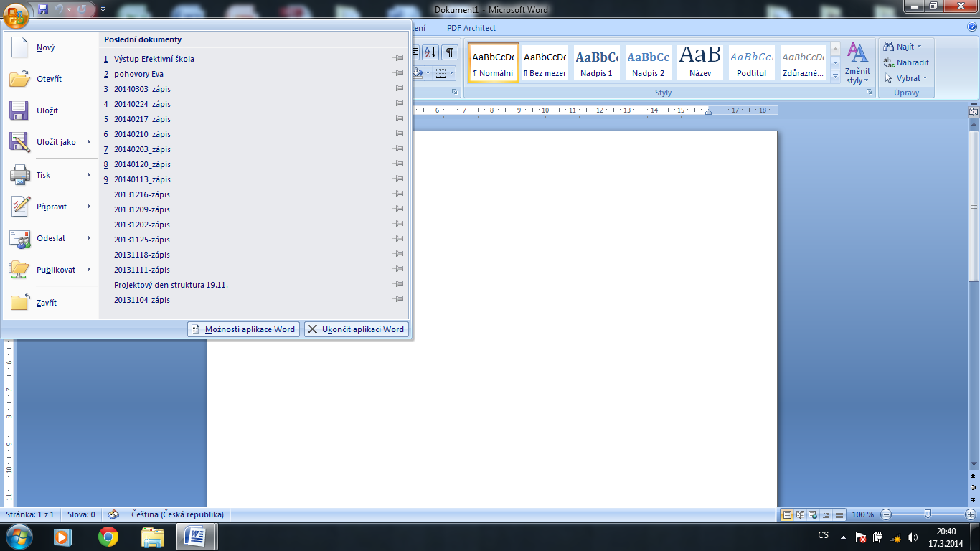
Task: Apply the Podtitul style
Action: 752,62
